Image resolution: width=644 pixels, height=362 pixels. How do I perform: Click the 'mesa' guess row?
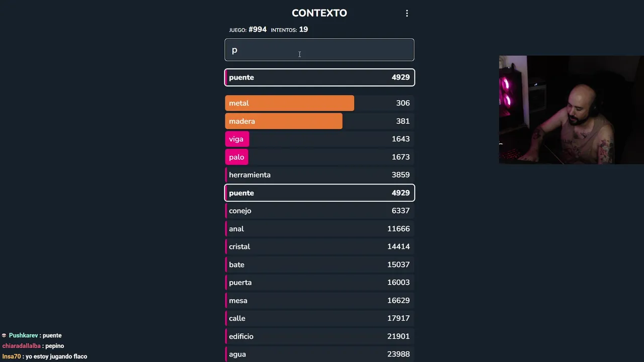319,301
